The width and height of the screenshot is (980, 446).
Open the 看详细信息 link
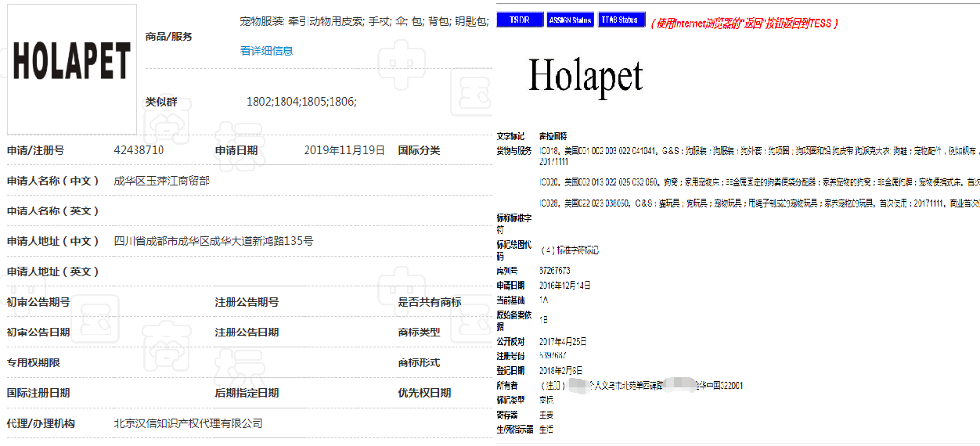(266, 51)
